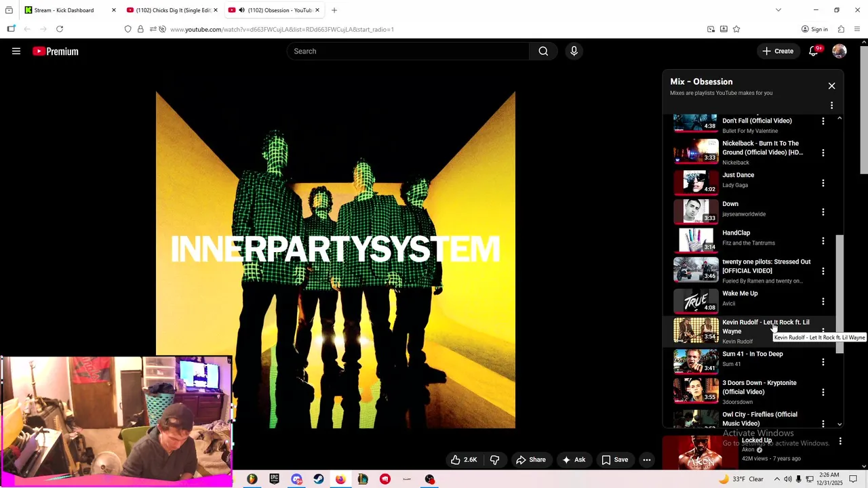
Task: Close the Kick Dashboard tab
Action: tap(113, 10)
